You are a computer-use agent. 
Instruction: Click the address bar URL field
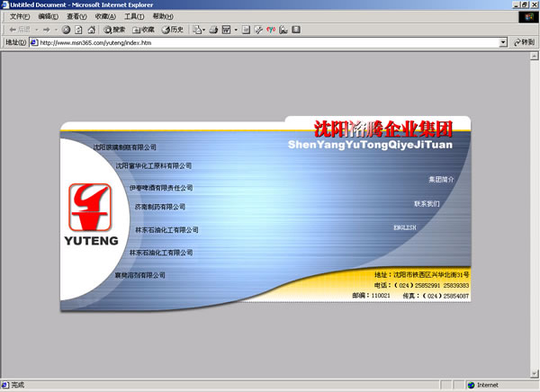[268, 42]
